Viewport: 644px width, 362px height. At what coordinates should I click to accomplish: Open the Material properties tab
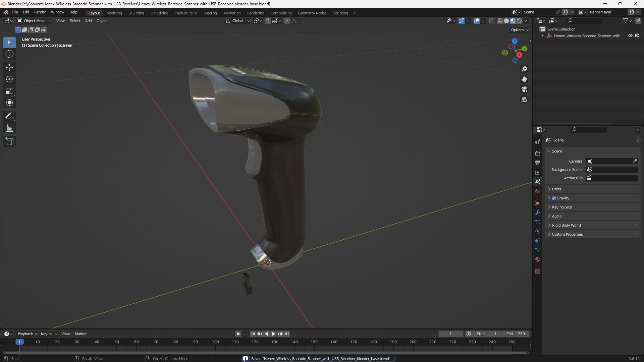[538, 259]
